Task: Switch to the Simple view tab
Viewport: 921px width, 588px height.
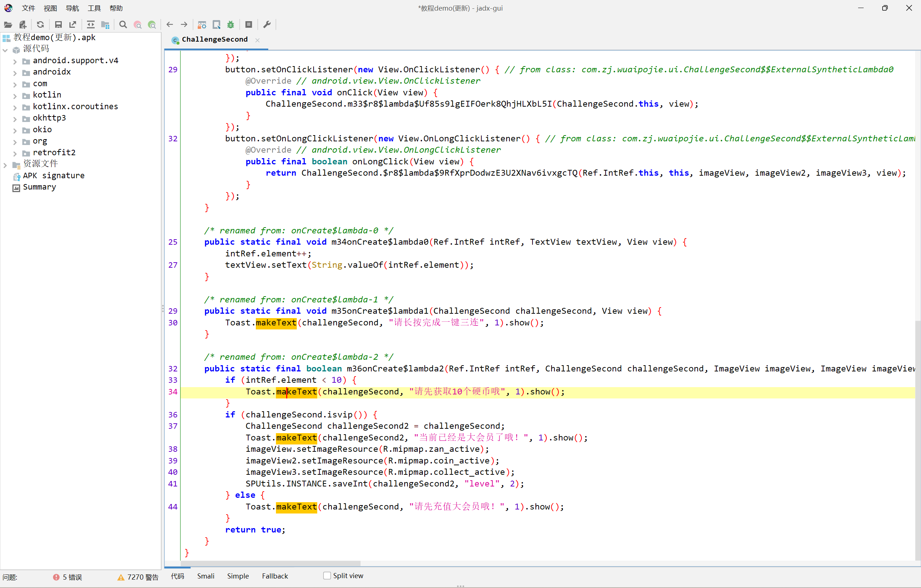Action: (x=238, y=576)
